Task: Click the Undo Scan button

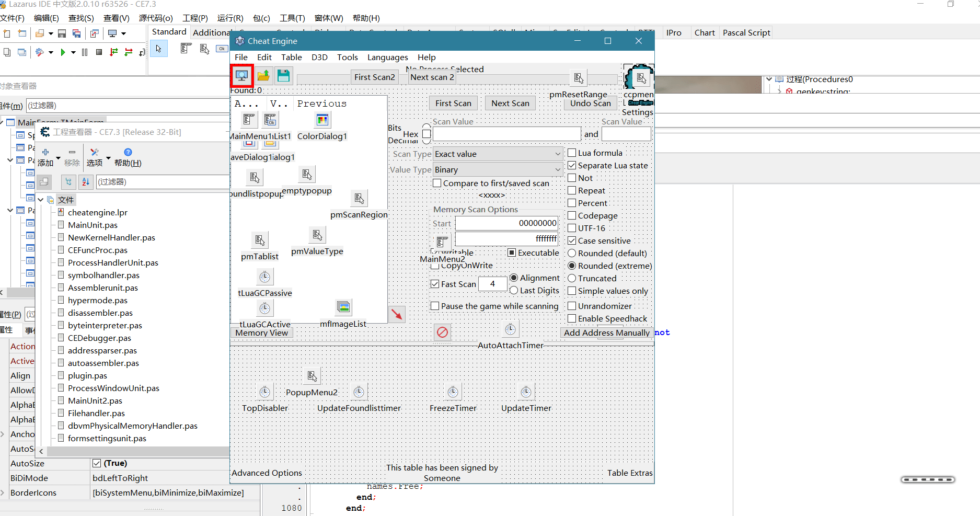Action: [590, 103]
